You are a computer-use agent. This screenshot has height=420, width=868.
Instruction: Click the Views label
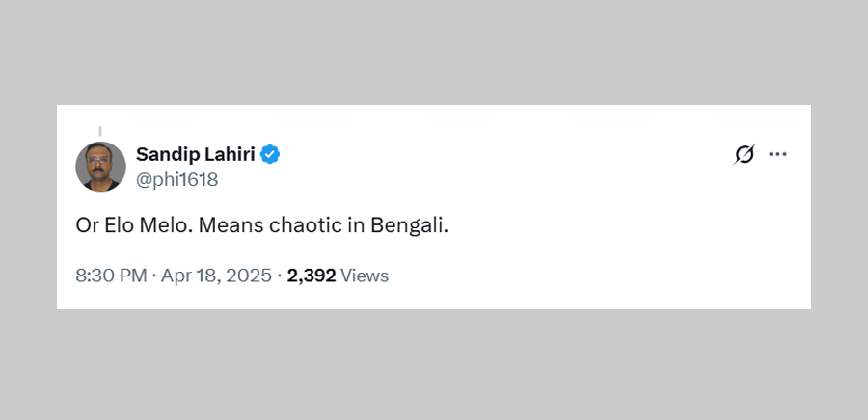[365, 276]
